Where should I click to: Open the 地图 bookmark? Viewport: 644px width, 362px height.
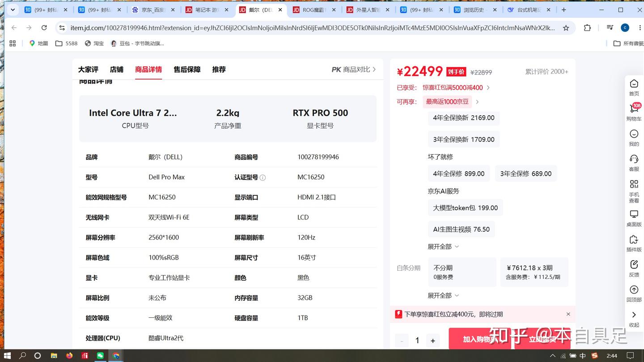(x=38, y=43)
